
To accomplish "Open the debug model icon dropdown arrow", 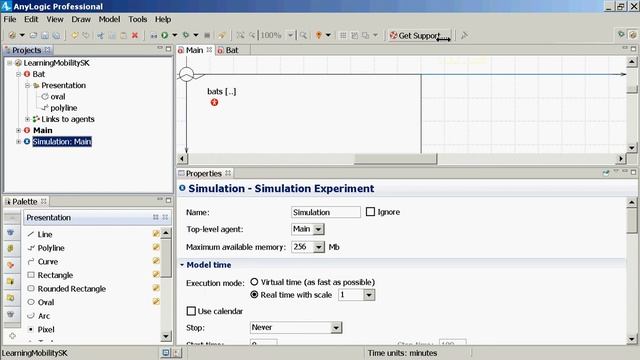I will click(x=196, y=36).
